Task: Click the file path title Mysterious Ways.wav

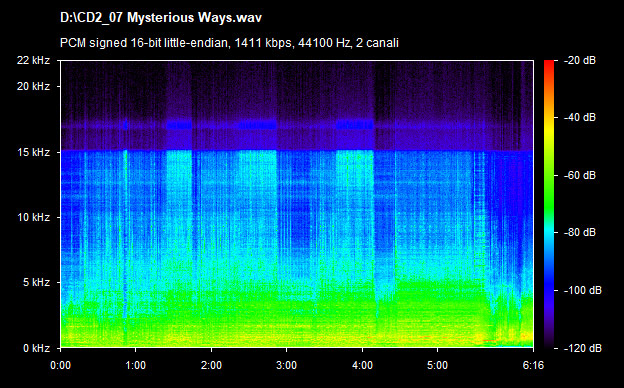Action: coord(161,18)
